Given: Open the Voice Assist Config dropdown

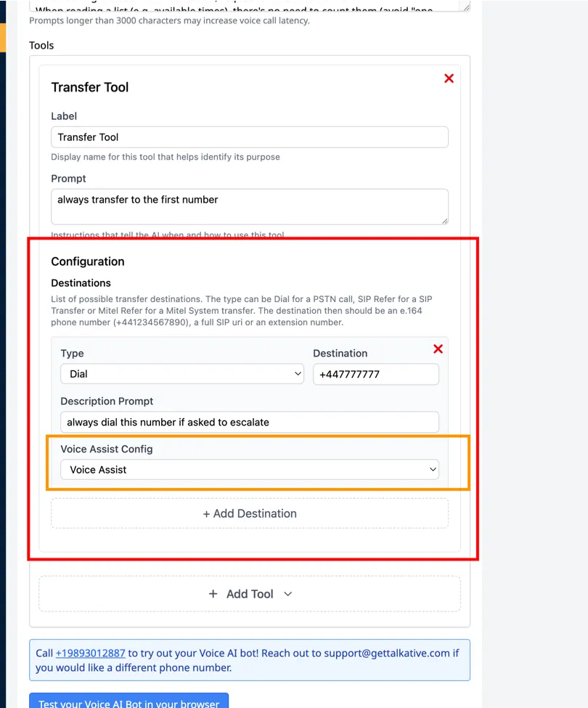Looking at the screenshot, I should coord(250,470).
